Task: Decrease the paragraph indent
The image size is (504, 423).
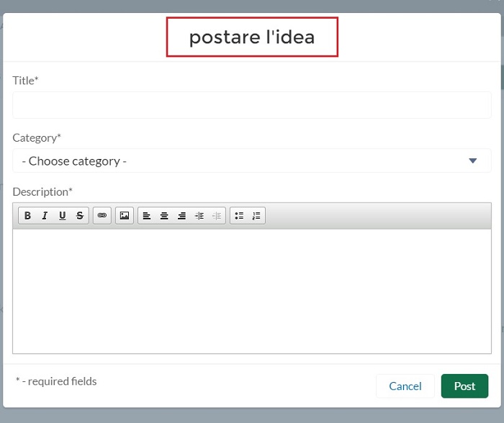Action: (217, 216)
